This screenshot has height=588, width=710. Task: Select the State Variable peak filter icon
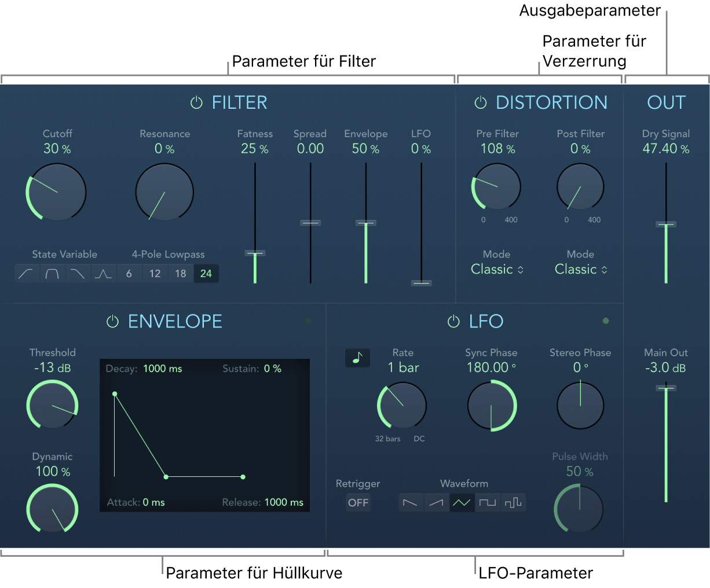(103, 274)
